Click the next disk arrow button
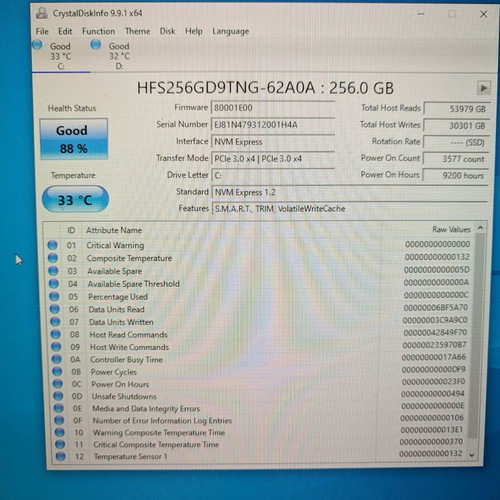The height and width of the screenshot is (500, 500). [483, 88]
